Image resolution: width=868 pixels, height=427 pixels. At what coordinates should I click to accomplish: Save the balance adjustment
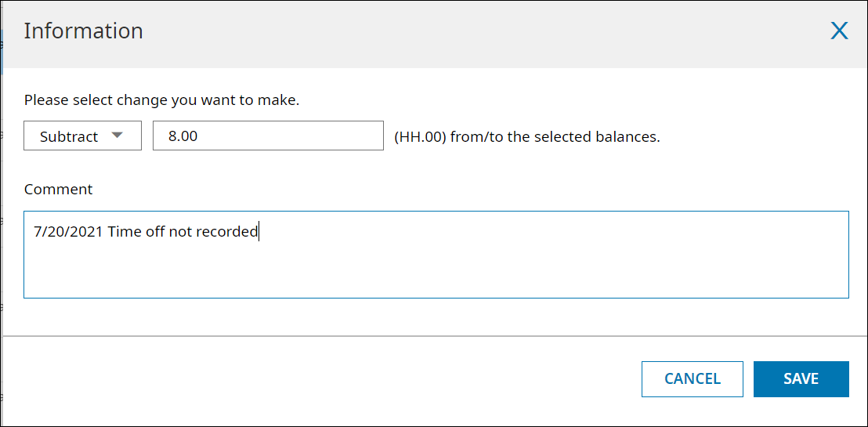tap(801, 379)
